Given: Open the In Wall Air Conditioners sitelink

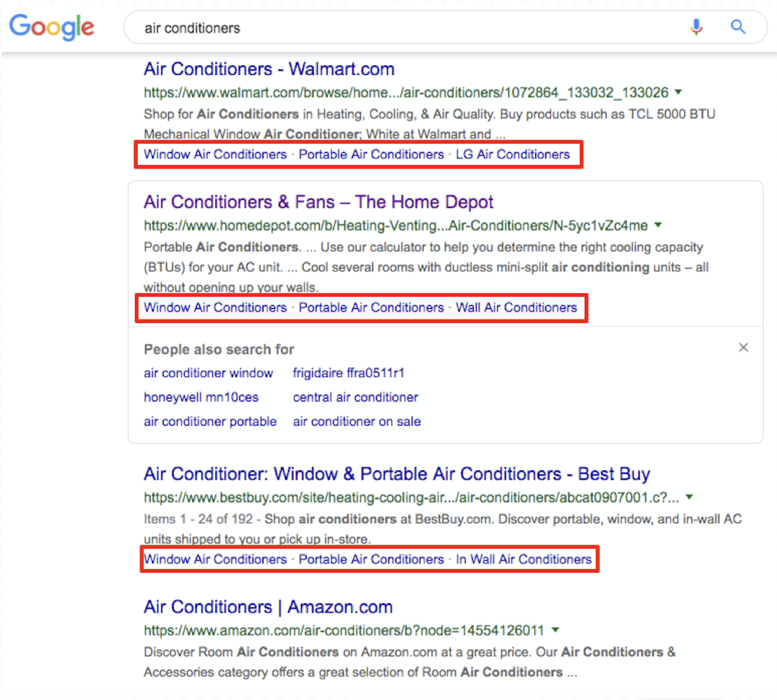Looking at the screenshot, I should tap(524, 559).
